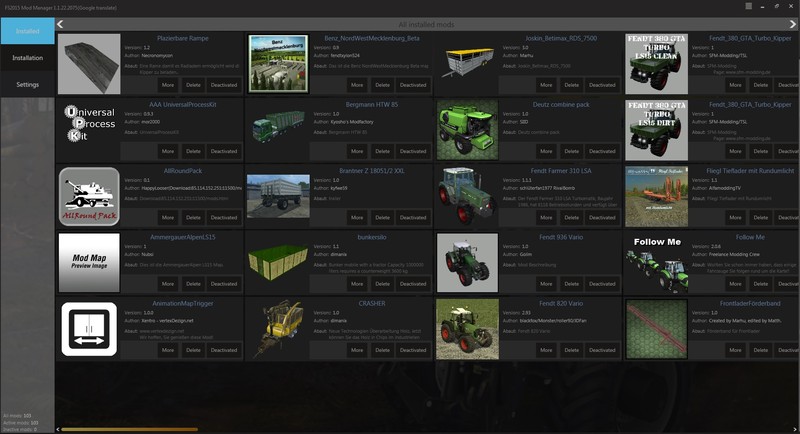Click the AllRoundPack mod icon

tap(90, 196)
